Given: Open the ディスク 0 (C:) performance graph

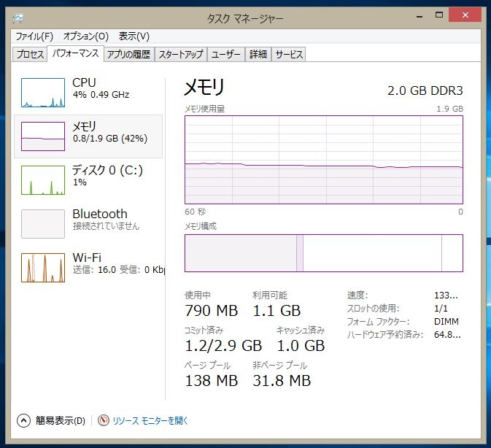Looking at the screenshot, I should [x=43, y=180].
